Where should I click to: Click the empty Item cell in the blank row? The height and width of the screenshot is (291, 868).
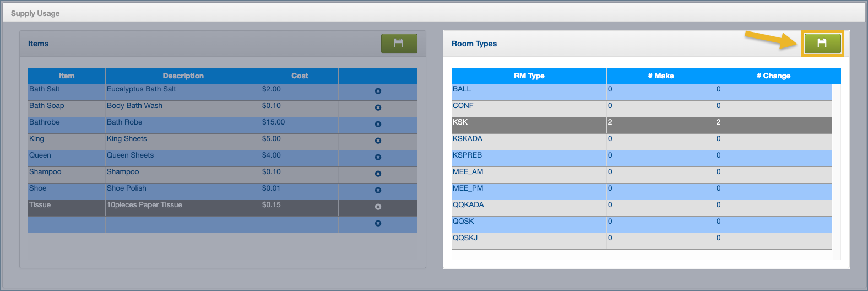point(66,224)
